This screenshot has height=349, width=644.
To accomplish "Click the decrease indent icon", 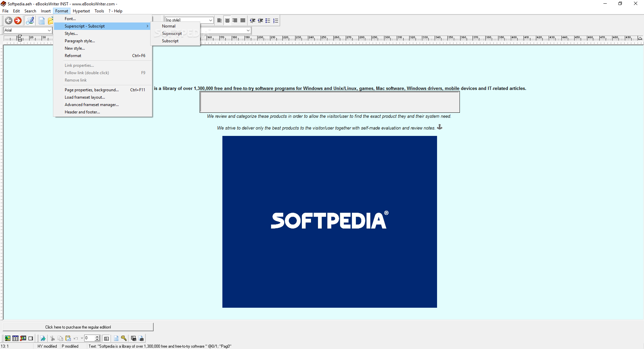I will 253,20.
